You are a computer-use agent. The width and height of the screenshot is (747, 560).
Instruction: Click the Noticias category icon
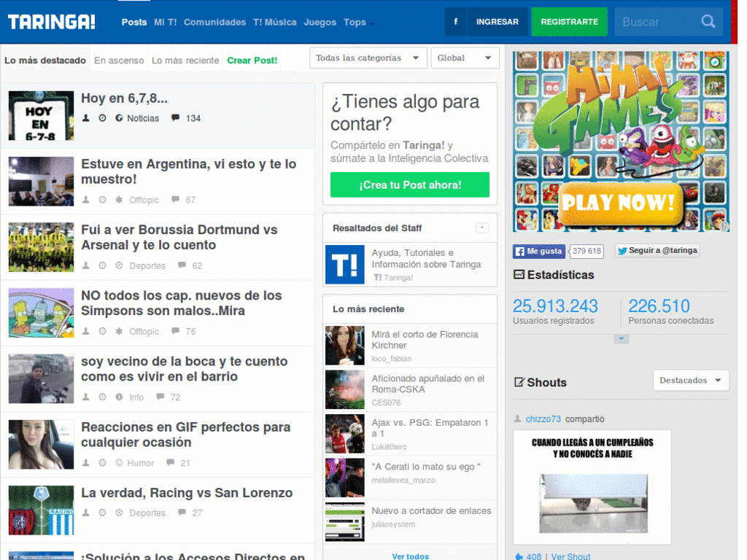click(119, 117)
